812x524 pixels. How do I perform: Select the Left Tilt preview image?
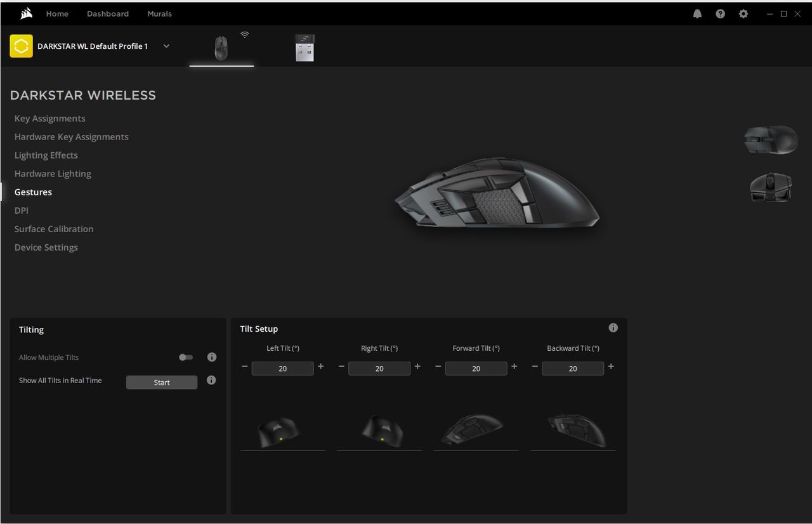tap(278, 431)
